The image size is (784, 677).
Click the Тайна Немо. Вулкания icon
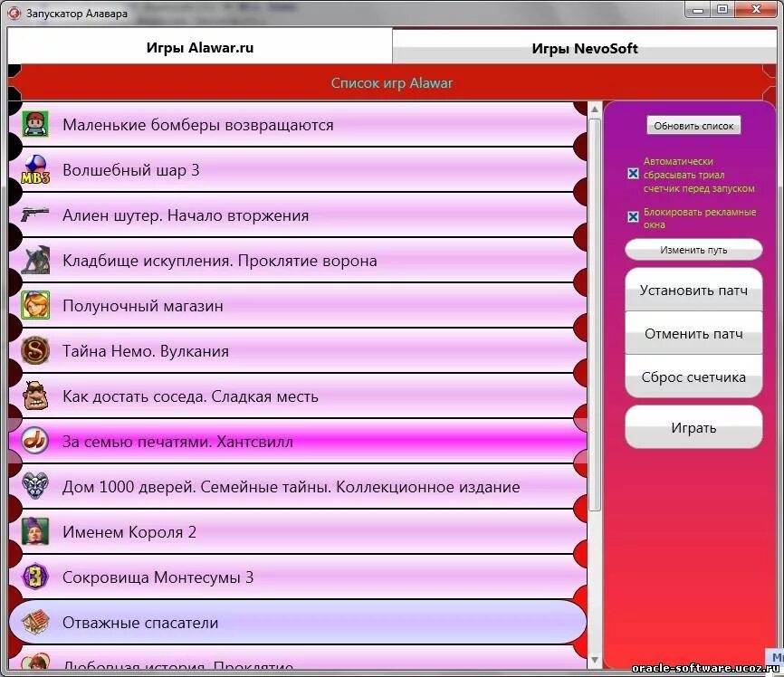click(x=35, y=350)
